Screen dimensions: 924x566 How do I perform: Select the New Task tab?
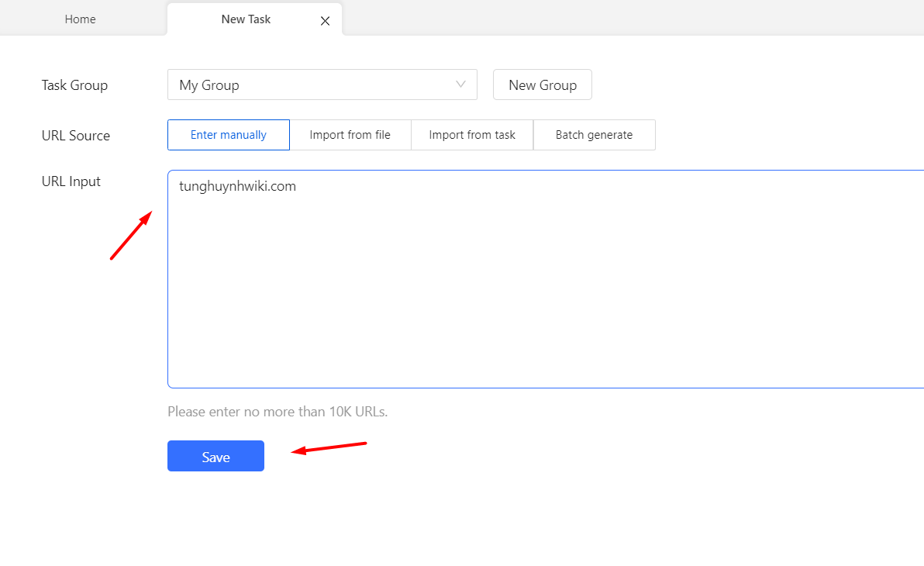click(x=245, y=19)
